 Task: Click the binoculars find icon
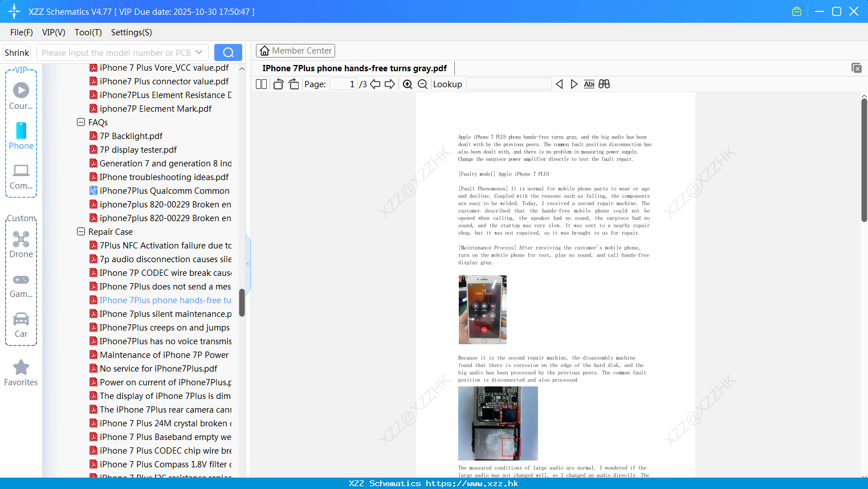click(604, 84)
